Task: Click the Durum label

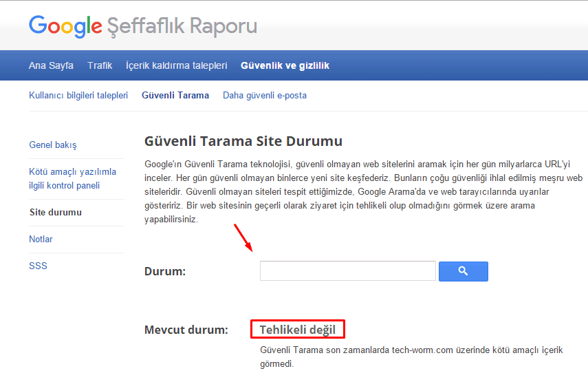Action: [x=165, y=271]
